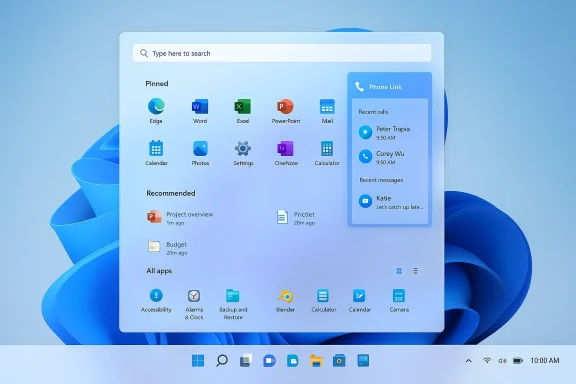
Task: Open the 10:00 AM clock
Action: tap(545, 361)
